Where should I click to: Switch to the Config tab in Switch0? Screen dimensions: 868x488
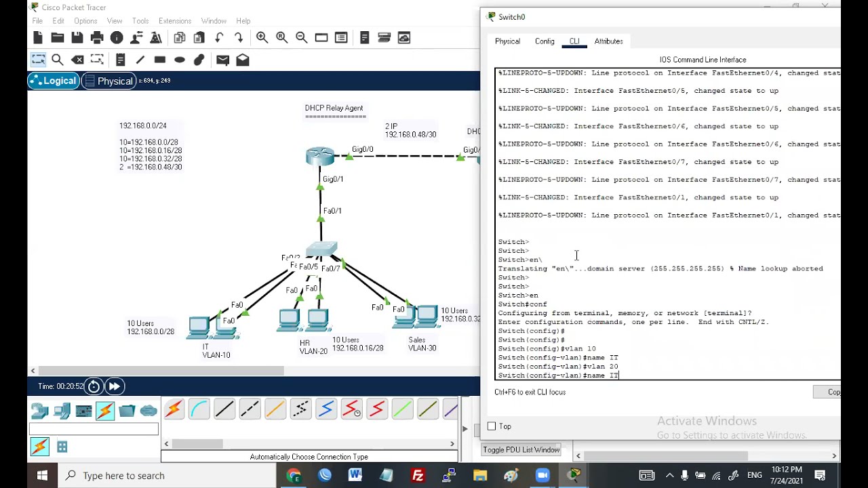(545, 41)
